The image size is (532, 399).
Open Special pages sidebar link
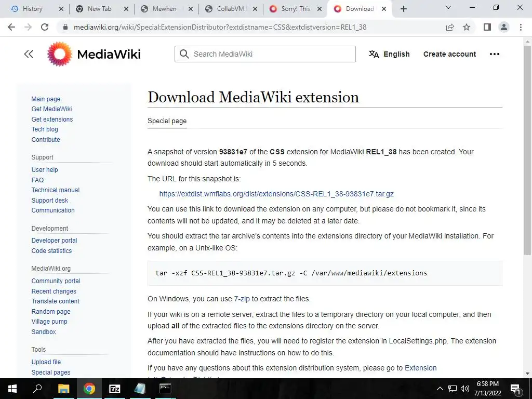[x=50, y=372]
